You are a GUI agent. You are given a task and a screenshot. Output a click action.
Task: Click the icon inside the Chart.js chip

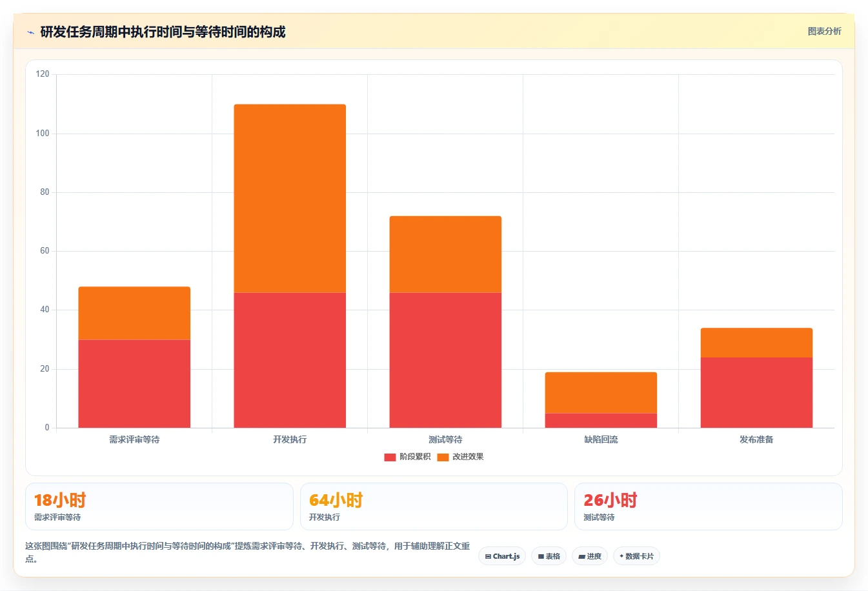point(488,556)
